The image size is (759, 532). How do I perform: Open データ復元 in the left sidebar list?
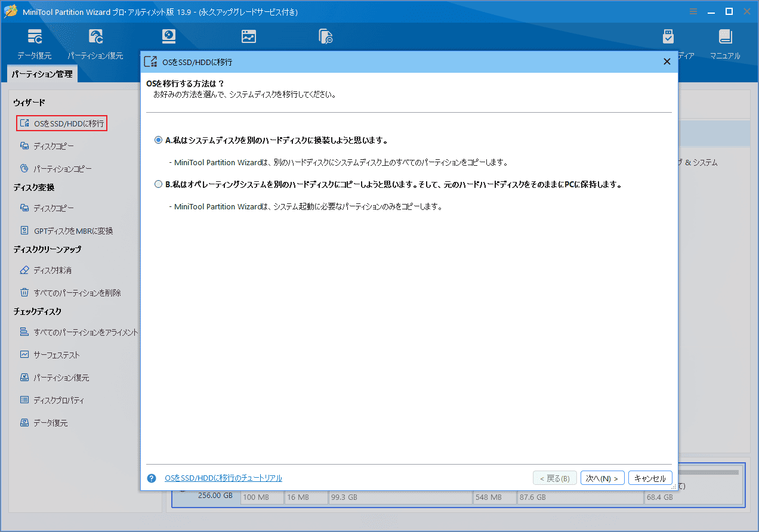coord(44,423)
